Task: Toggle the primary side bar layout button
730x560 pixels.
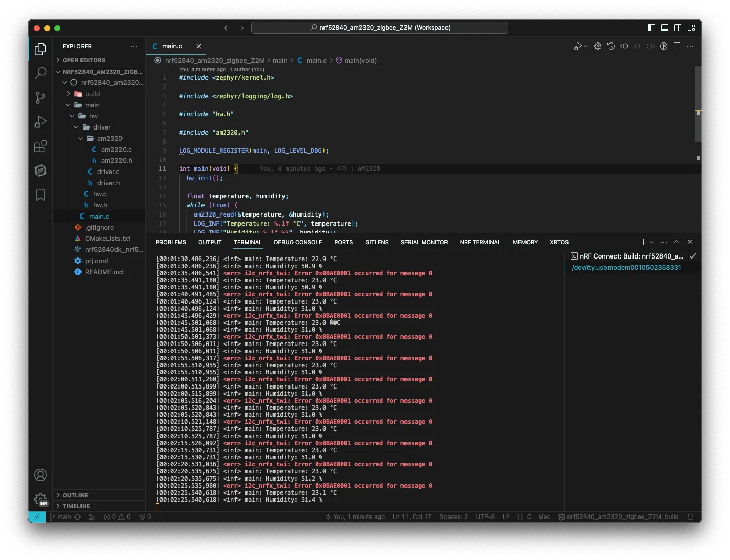Action: tap(652, 28)
